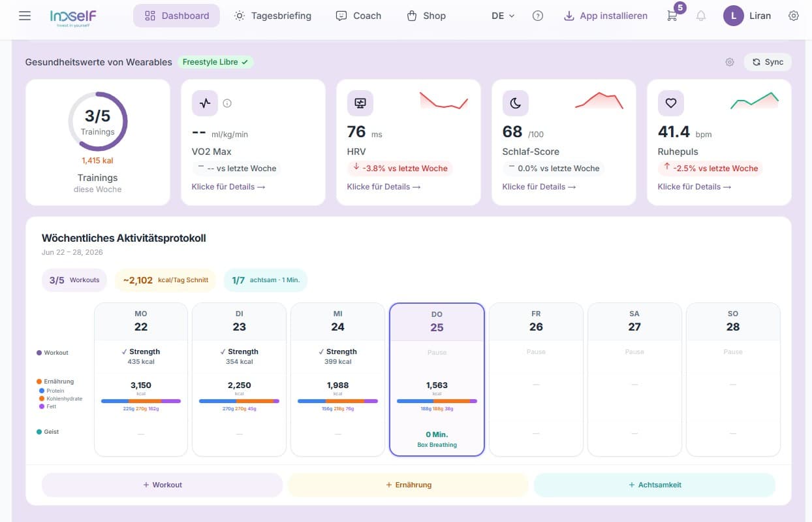The width and height of the screenshot is (812, 522).
Task: Open the notifications bell
Action: coord(701,16)
